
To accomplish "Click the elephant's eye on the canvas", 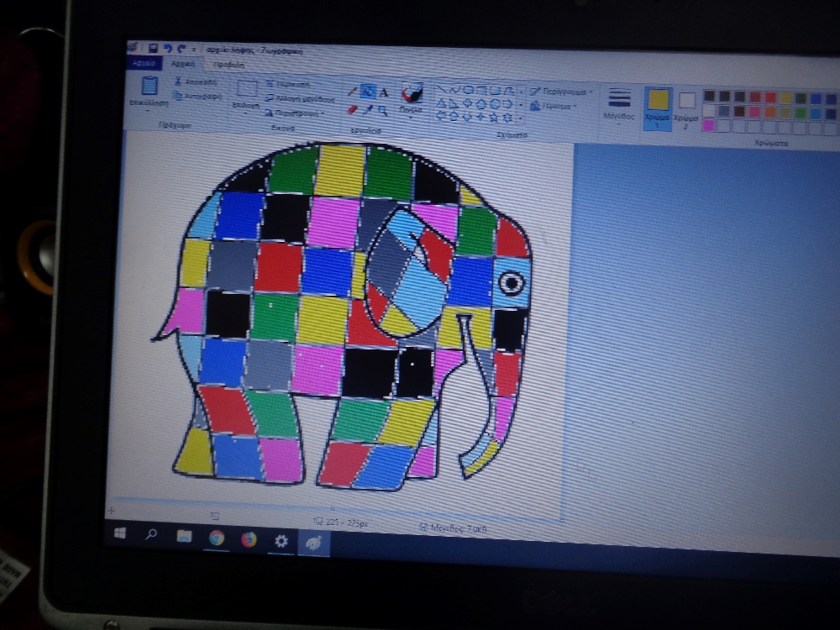I will click(x=512, y=282).
